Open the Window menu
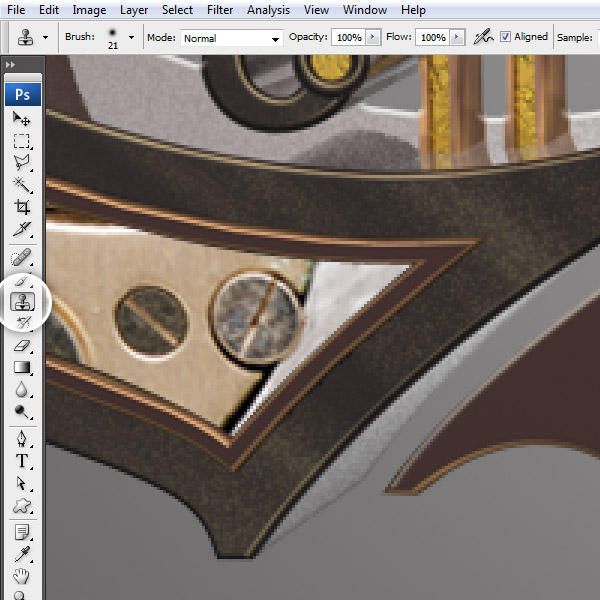 click(x=365, y=10)
